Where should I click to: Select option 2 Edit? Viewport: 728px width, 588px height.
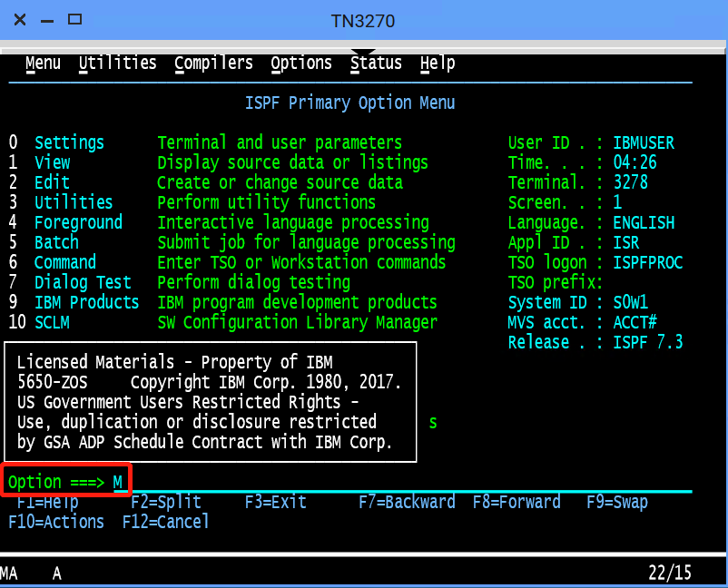pos(52,182)
